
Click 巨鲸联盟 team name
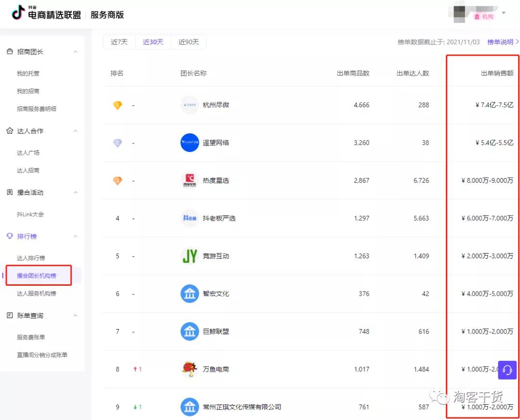point(216,331)
